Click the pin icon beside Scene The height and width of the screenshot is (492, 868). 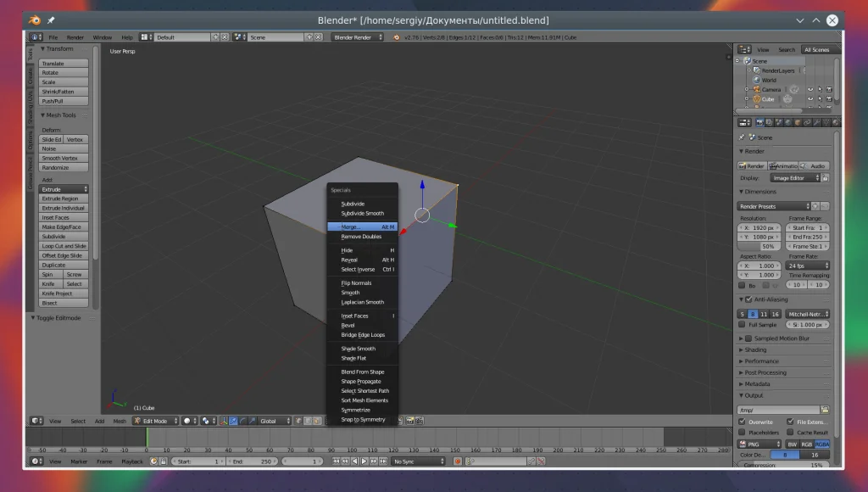743,137
